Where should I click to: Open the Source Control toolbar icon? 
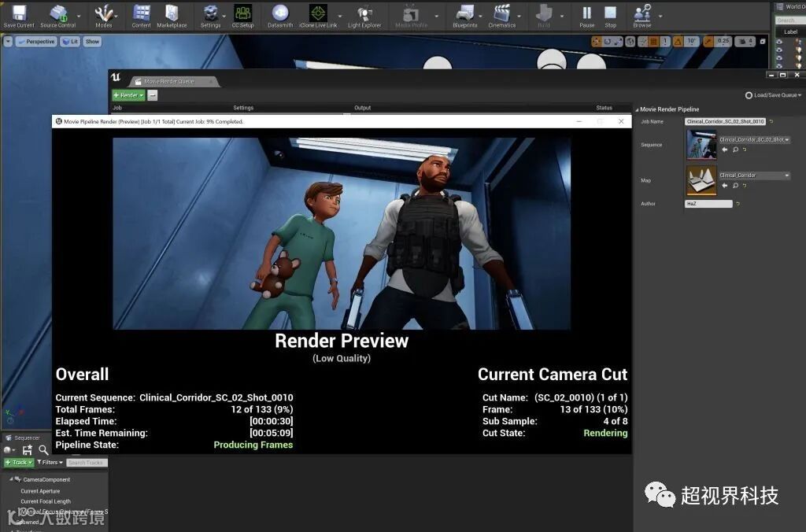(x=57, y=17)
